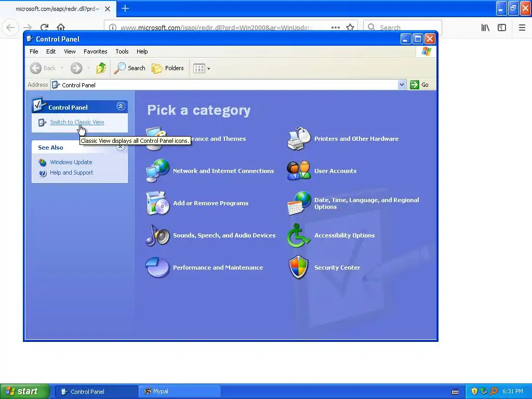
Task: Click the keyboard icon near system tray
Action: 455,392
